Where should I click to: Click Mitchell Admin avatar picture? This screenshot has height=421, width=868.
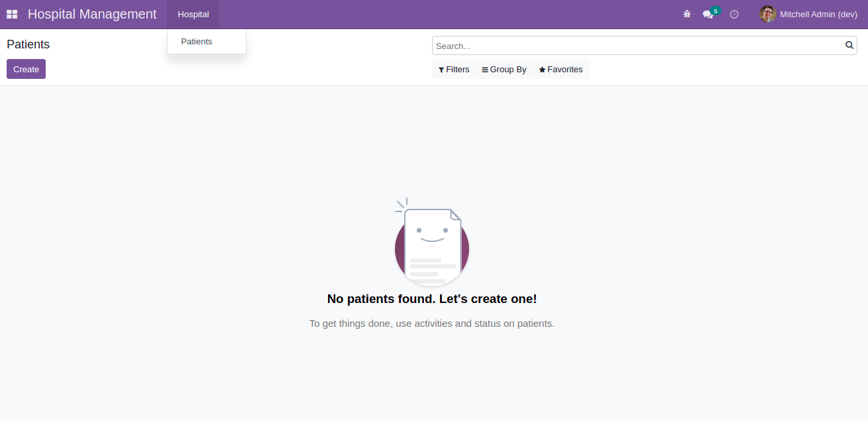(767, 14)
